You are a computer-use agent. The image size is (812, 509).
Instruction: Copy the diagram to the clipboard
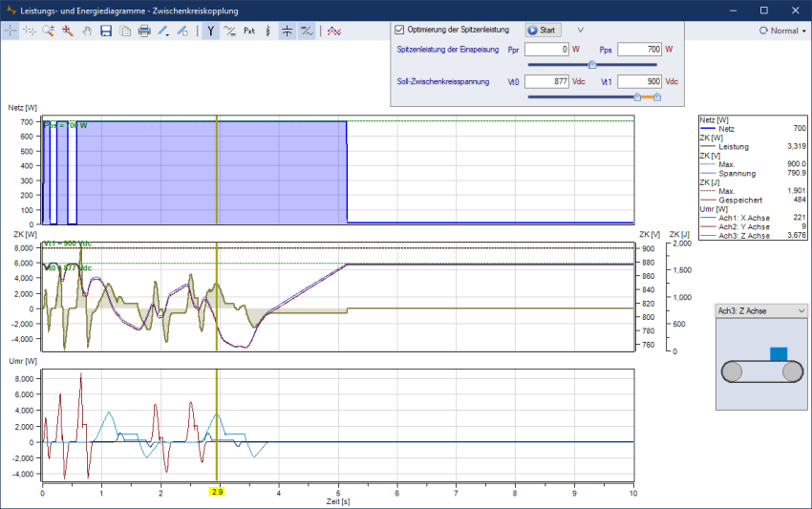coord(125,31)
